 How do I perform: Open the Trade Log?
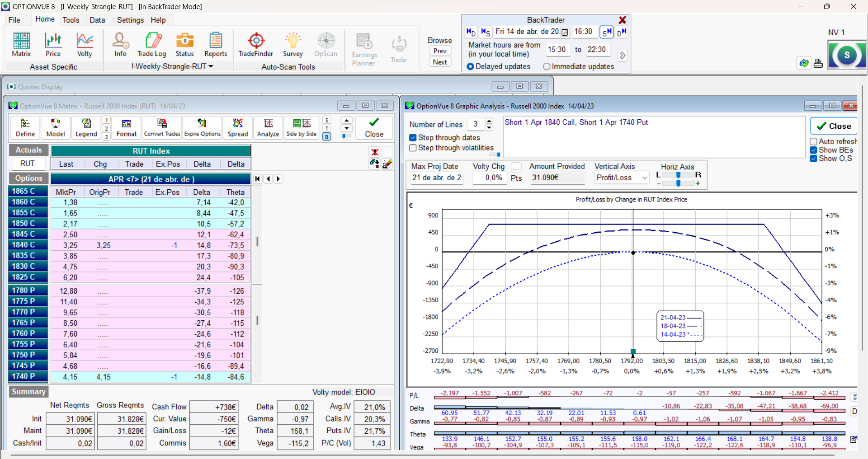[151, 45]
